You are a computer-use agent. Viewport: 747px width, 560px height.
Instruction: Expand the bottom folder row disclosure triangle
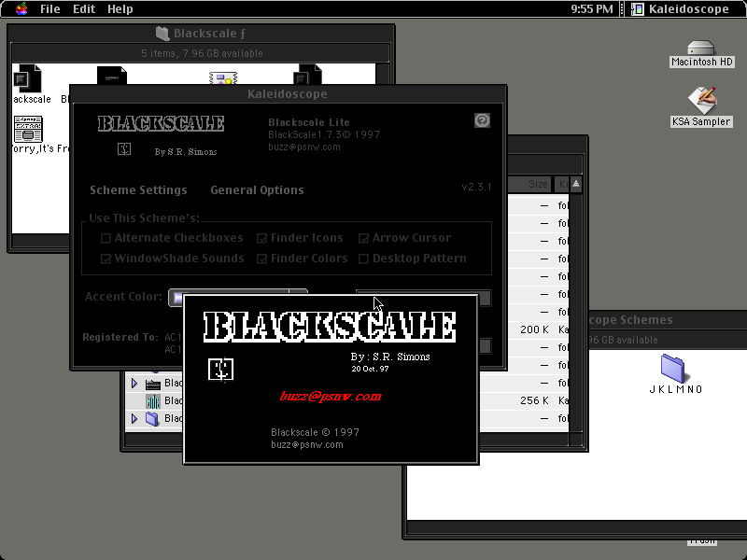click(x=134, y=418)
